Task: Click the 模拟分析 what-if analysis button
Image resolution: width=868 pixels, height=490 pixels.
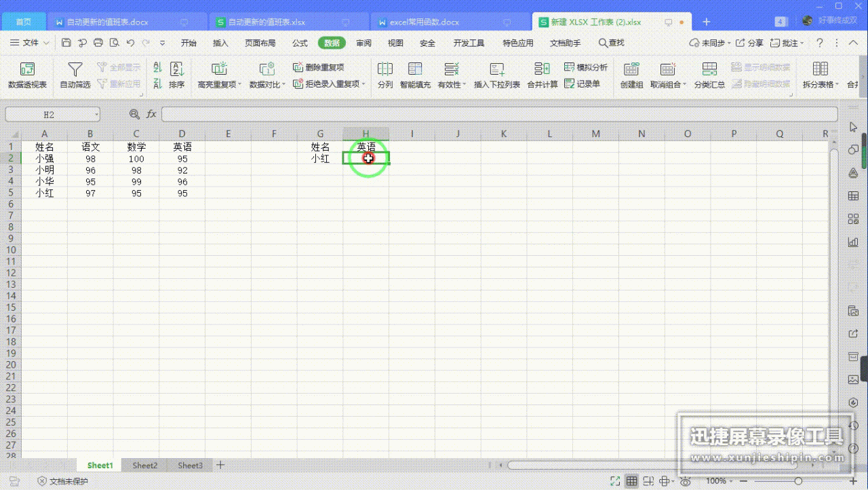Action: [x=586, y=68]
